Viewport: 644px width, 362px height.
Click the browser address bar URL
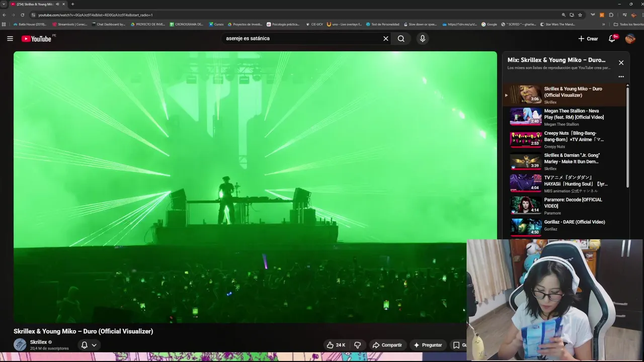[x=96, y=15]
